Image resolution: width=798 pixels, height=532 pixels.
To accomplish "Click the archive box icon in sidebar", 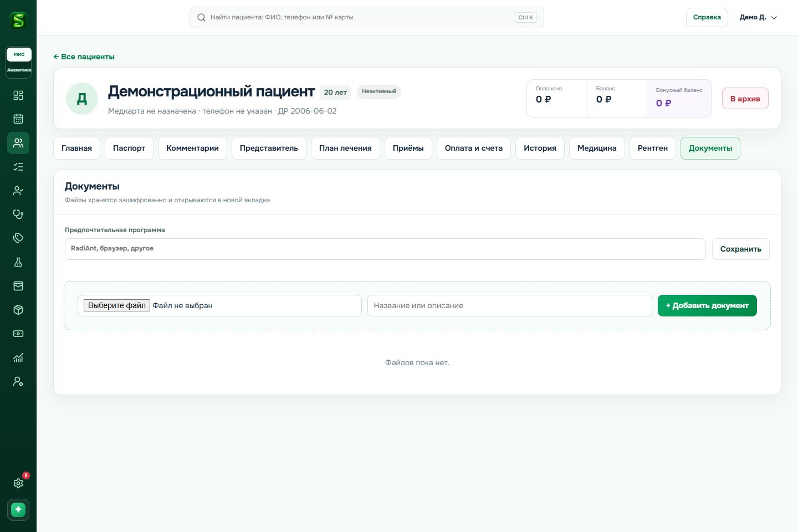I will (x=18, y=286).
